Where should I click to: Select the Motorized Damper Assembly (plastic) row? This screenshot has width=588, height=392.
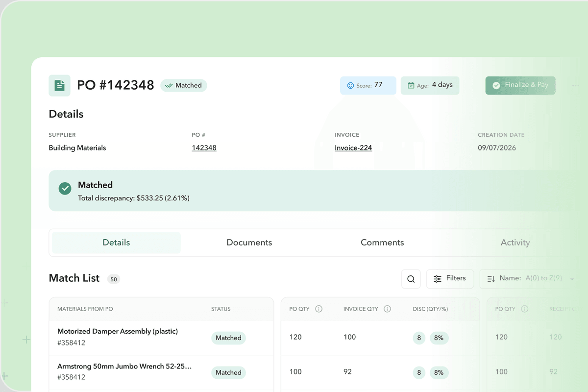click(x=161, y=338)
